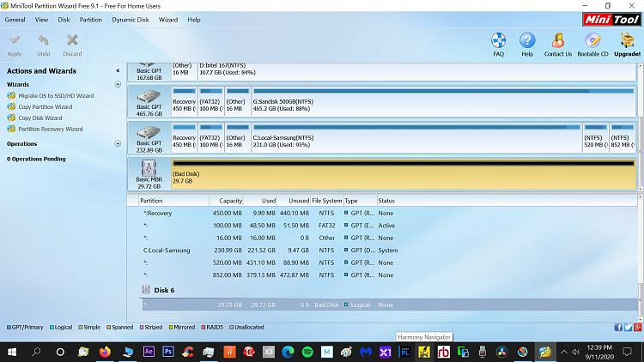The width and height of the screenshot is (644, 362).
Task: Select the Bad Disk 29.7 GB block
Action: (404, 175)
